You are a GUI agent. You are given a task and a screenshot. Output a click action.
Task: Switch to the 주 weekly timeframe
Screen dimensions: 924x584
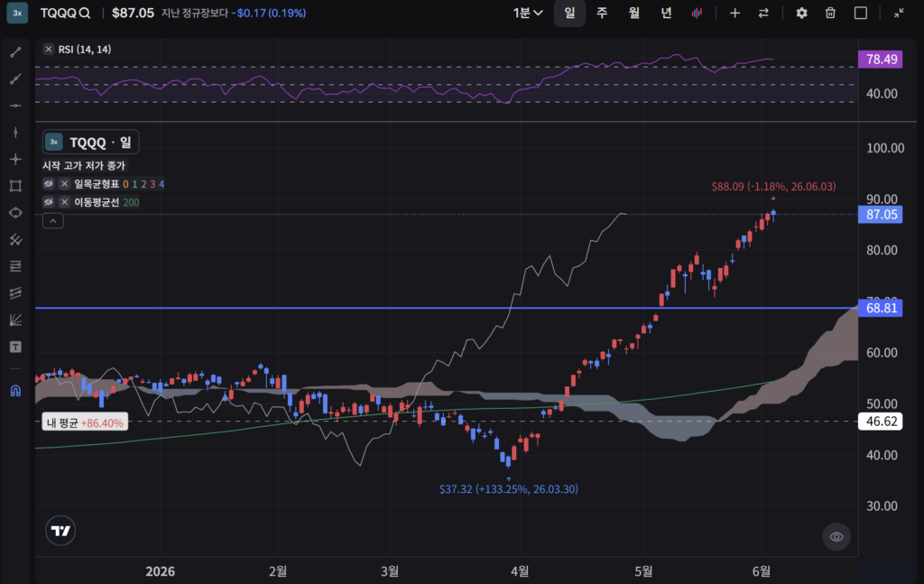click(602, 13)
